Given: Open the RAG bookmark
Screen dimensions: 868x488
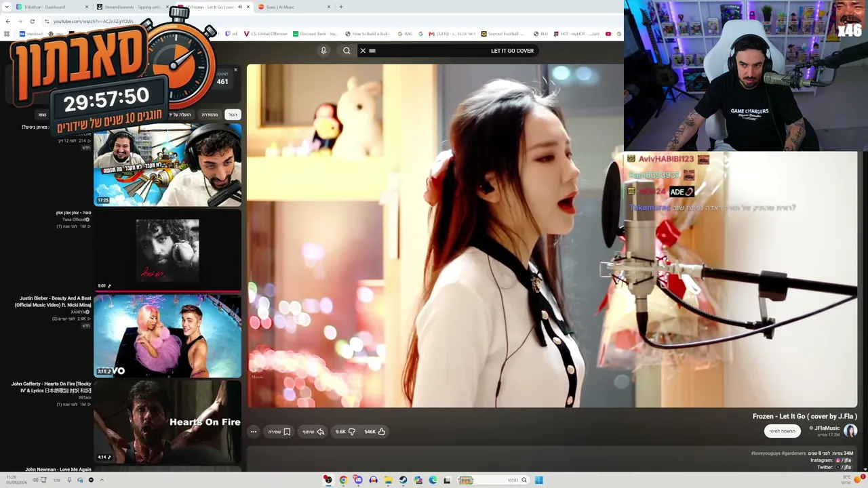Looking at the screenshot, I should 406,34.
